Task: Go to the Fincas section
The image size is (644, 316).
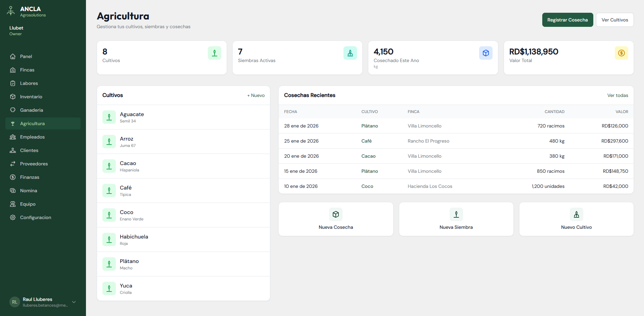Action: [x=27, y=70]
